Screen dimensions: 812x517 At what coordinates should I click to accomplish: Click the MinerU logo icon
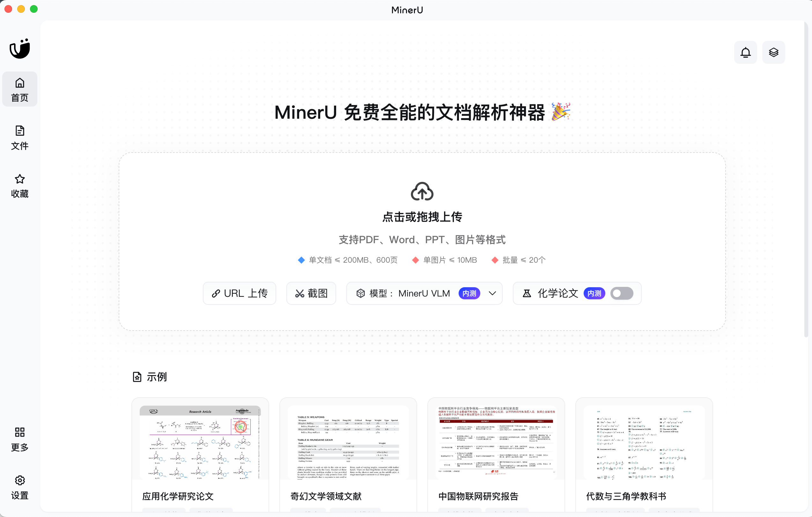19,49
